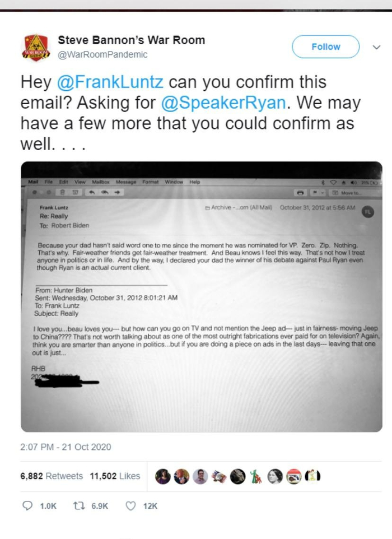Expand the tweet options chevron menu
392x539 pixels.
coord(376,48)
